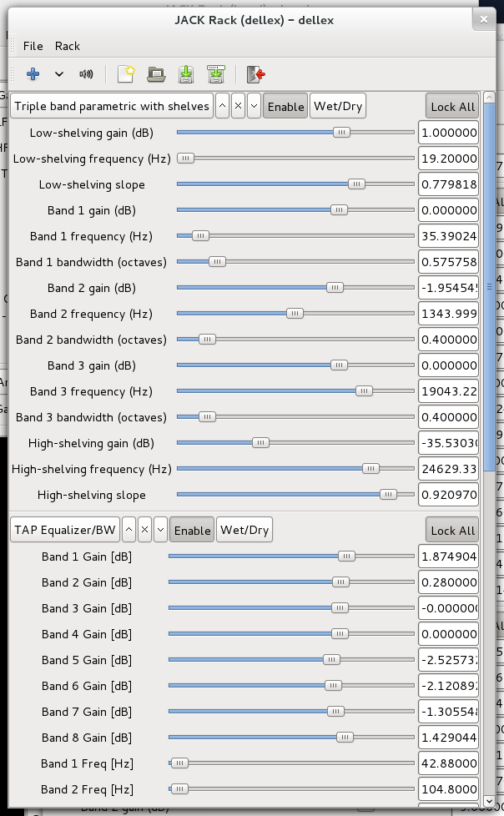Click the Open rack folder icon

(156, 74)
